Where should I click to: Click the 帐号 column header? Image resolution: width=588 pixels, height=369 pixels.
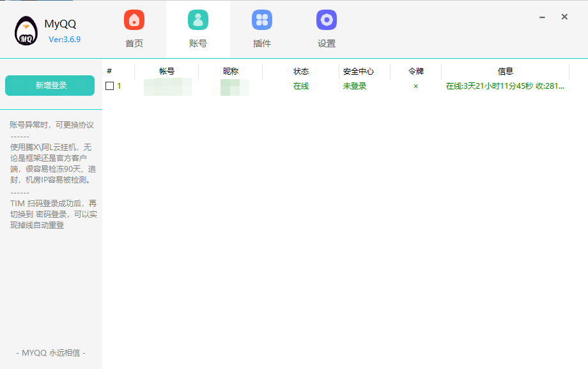tap(167, 71)
